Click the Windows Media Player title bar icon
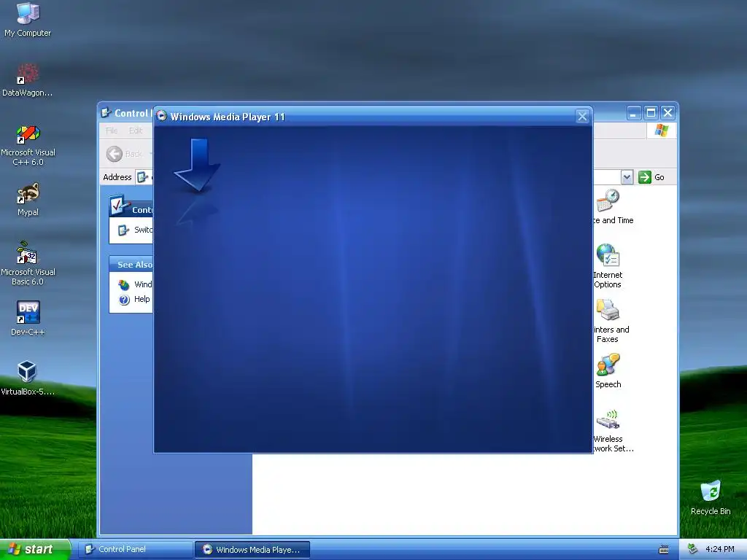The height and width of the screenshot is (560, 747). click(161, 116)
